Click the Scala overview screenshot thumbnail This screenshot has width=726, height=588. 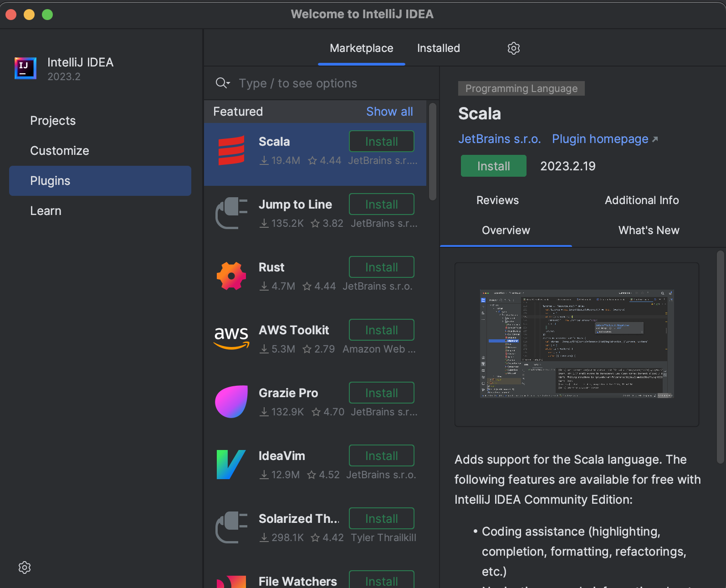pyautogui.click(x=577, y=344)
